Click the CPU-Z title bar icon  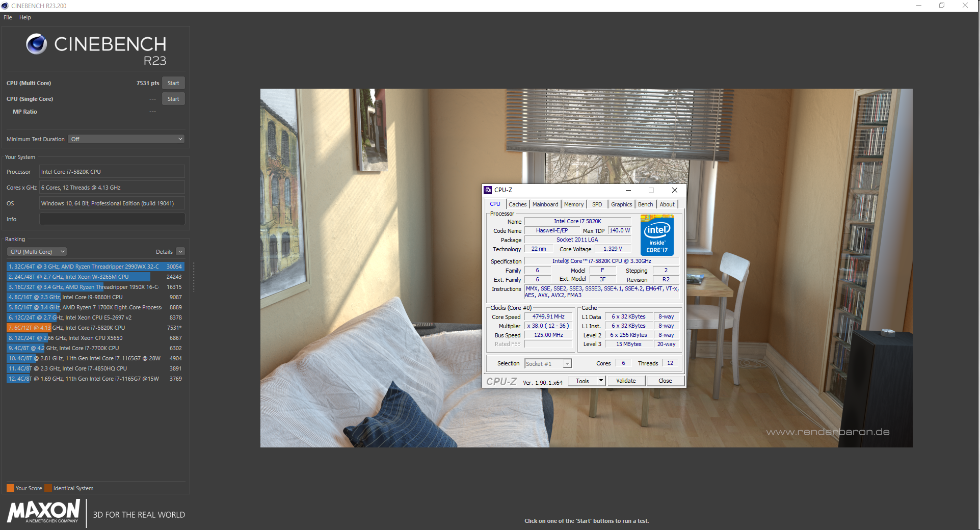(x=488, y=190)
